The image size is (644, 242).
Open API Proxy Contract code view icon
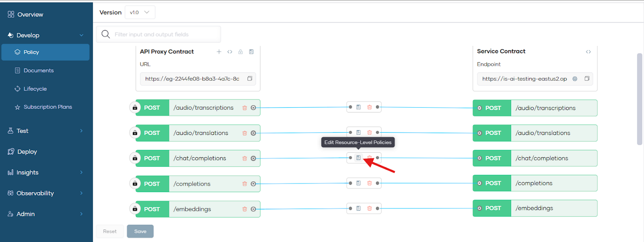[x=230, y=52]
